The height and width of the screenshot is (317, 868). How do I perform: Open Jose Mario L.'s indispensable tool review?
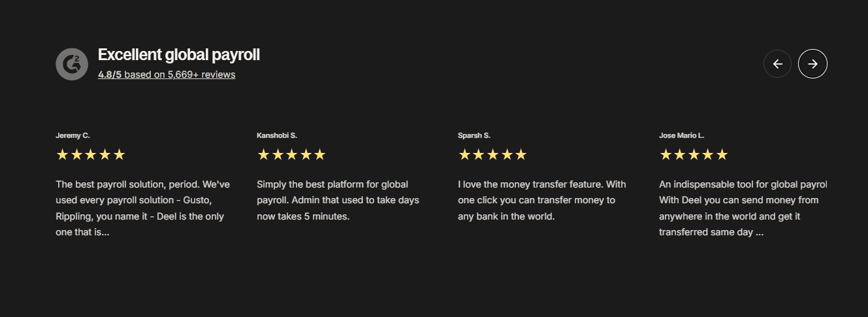[743, 209]
